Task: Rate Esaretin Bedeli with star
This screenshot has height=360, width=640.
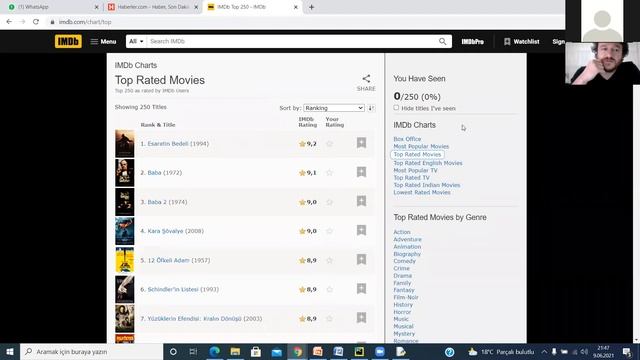Action: tap(329, 144)
